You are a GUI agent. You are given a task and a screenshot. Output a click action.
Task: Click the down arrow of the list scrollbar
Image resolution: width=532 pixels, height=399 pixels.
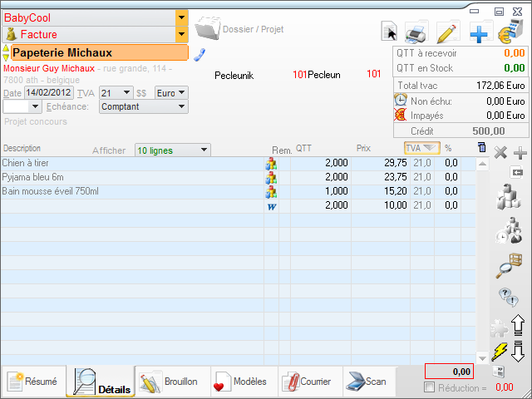point(483,357)
